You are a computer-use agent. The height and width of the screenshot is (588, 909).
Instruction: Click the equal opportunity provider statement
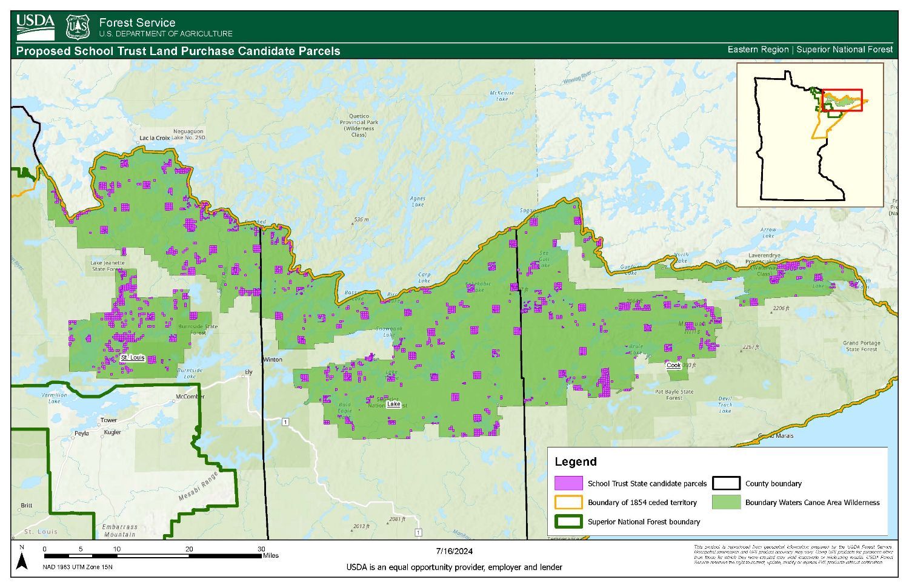(x=454, y=567)
